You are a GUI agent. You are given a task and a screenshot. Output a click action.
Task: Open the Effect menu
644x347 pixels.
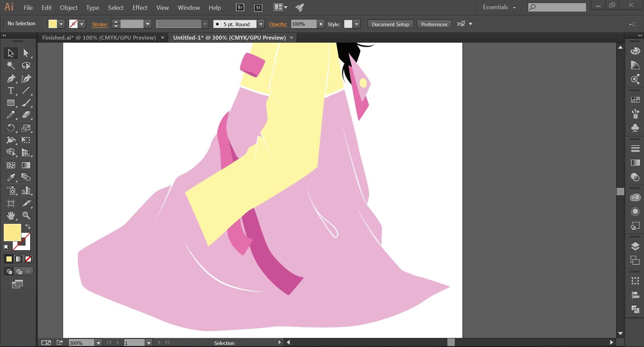pos(140,8)
